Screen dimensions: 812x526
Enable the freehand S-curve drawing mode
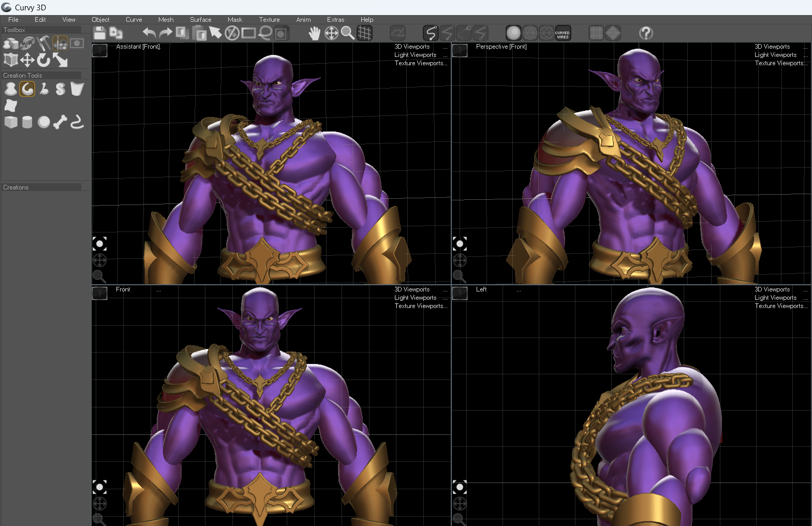[431, 33]
